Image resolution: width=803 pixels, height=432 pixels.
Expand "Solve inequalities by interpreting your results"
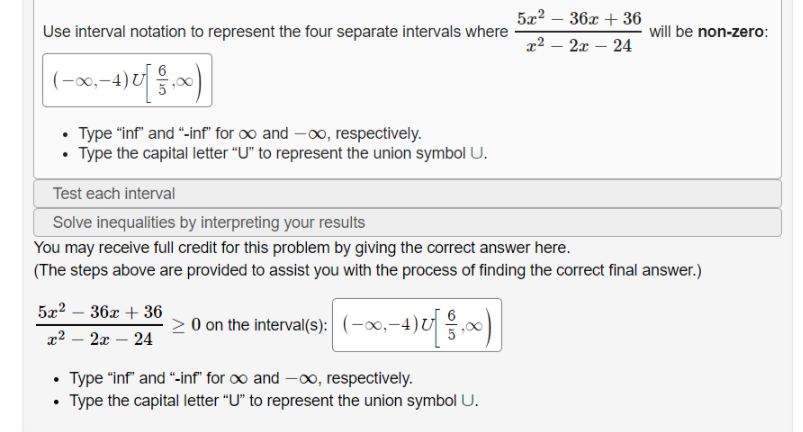click(x=406, y=222)
